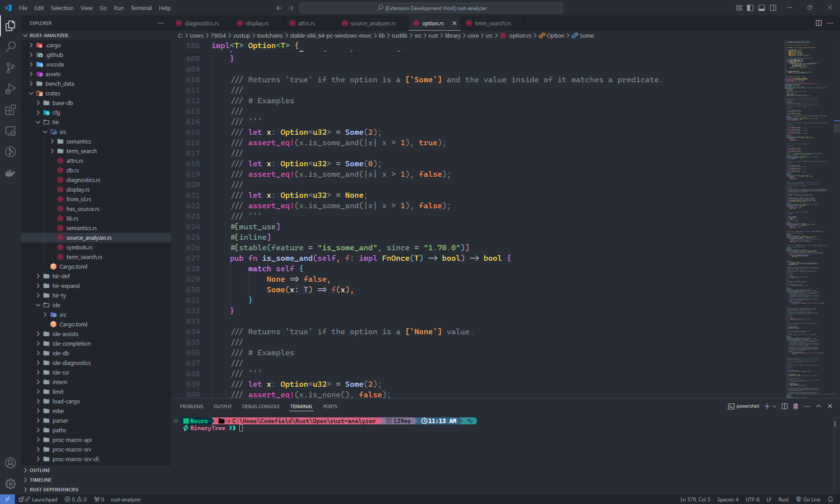Open editor More Actions ellipsis
This screenshot has height=504, width=840.
pyautogui.click(x=830, y=23)
